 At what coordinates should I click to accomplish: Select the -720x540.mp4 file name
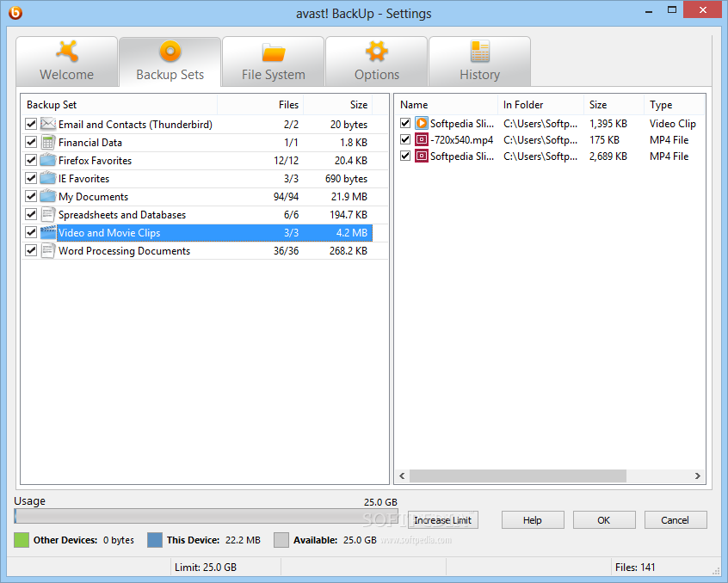tap(461, 139)
